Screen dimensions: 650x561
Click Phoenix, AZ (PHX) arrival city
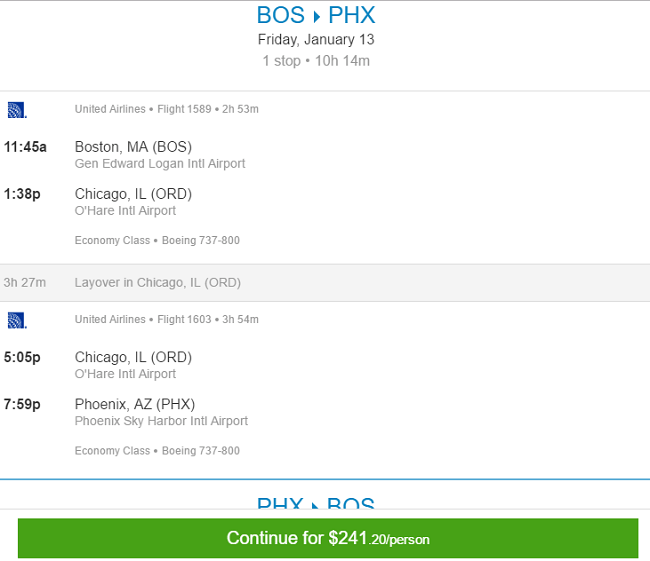[x=135, y=404]
